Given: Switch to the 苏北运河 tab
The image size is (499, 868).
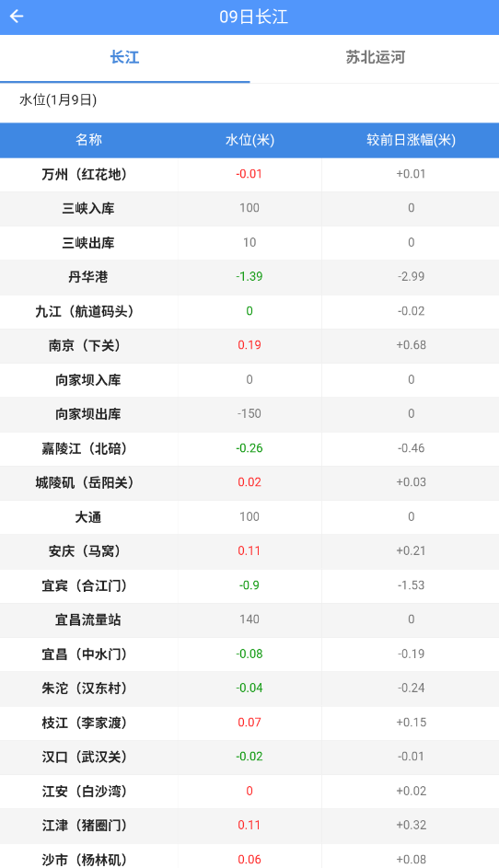Looking at the screenshot, I should [x=375, y=58].
